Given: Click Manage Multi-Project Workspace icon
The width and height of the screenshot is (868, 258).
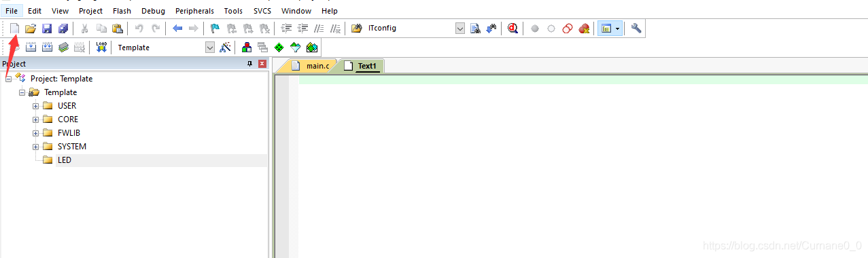Looking at the screenshot, I should click(x=263, y=48).
